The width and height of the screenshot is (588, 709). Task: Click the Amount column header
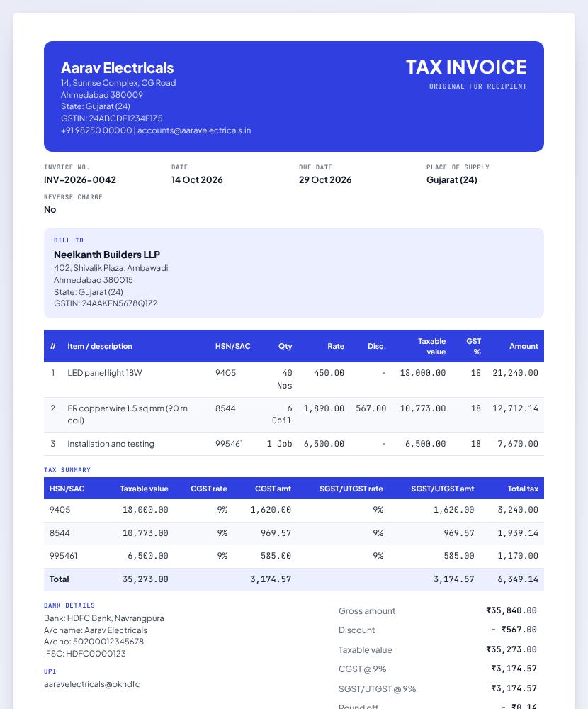tap(524, 347)
